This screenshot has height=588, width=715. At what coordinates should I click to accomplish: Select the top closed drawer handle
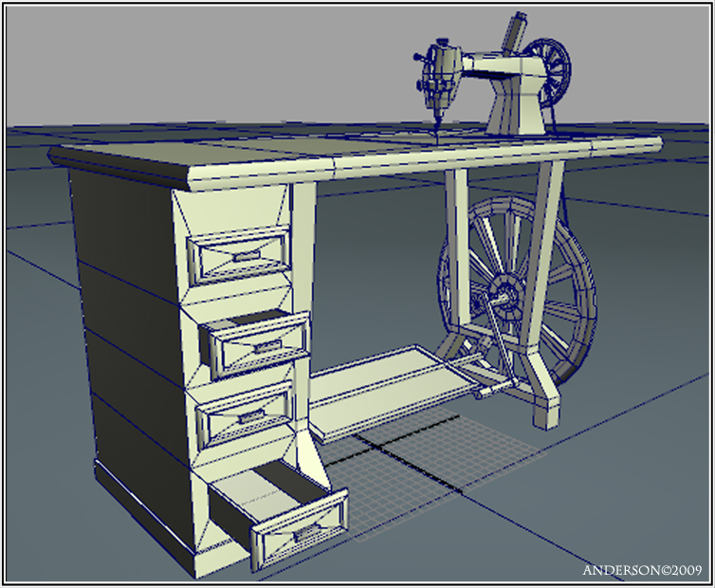click(x=247, y=256)
